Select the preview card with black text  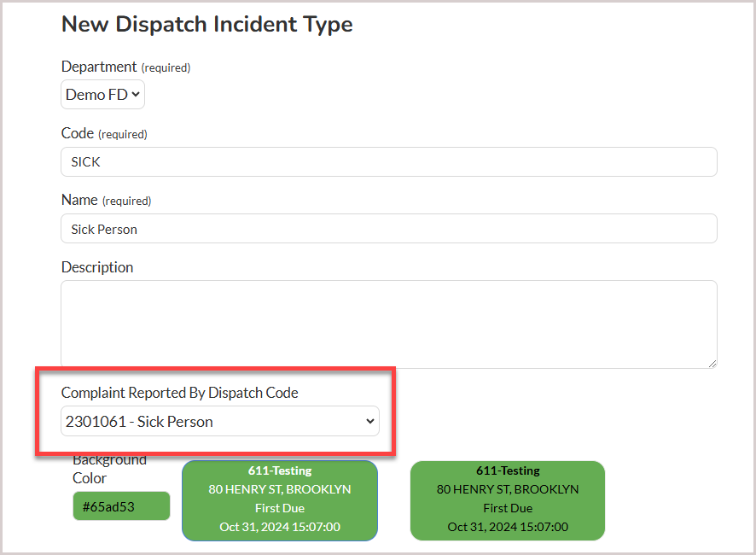click(507, 500)
